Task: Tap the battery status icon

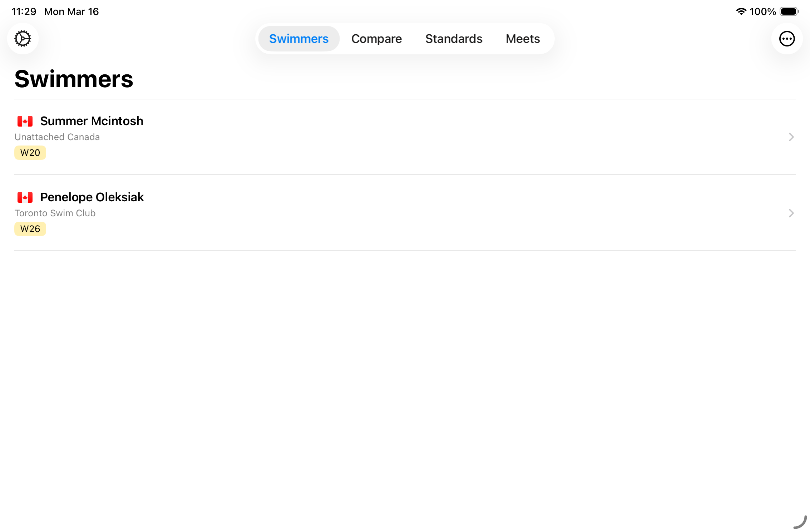Action: [x=789, y=11]
